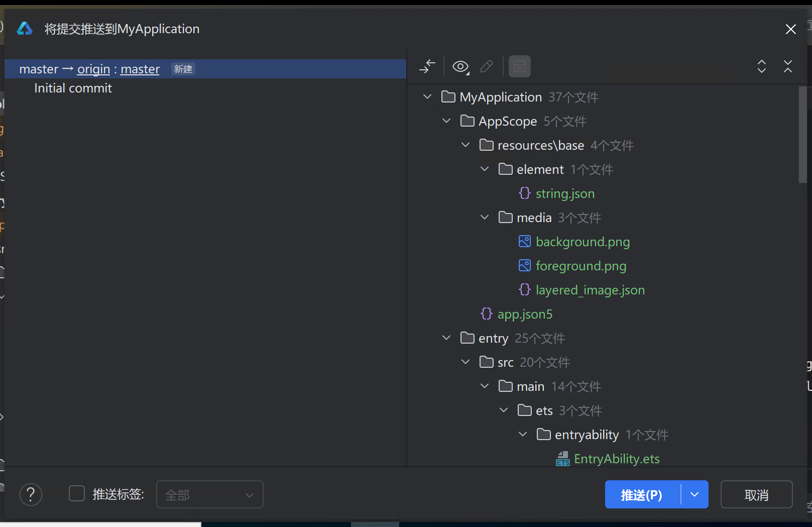Toggle the commit details panel icon
Viewport: 812px width, 527px height.
pos(520,66)
